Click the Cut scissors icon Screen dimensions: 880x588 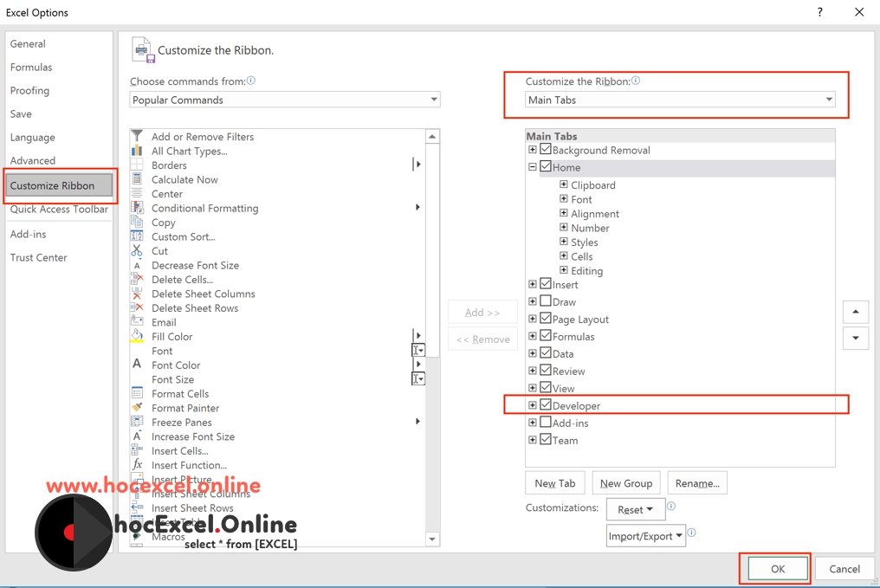pos(139,250)
